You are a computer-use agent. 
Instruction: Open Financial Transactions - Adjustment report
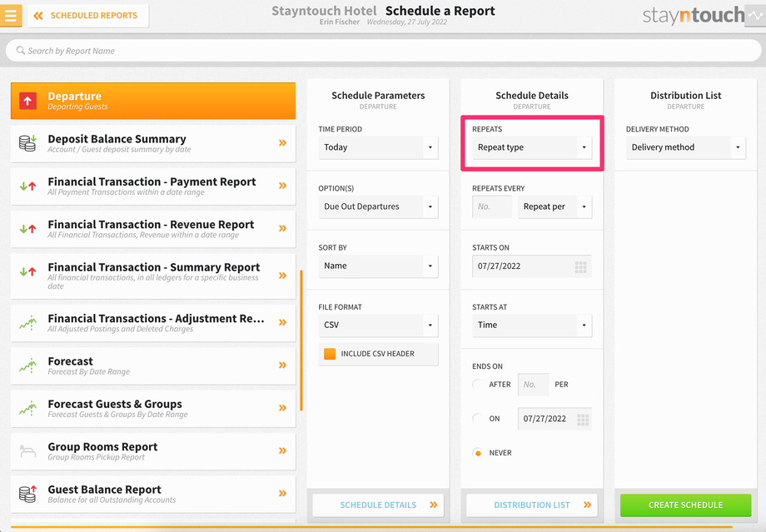coord(153,323)
